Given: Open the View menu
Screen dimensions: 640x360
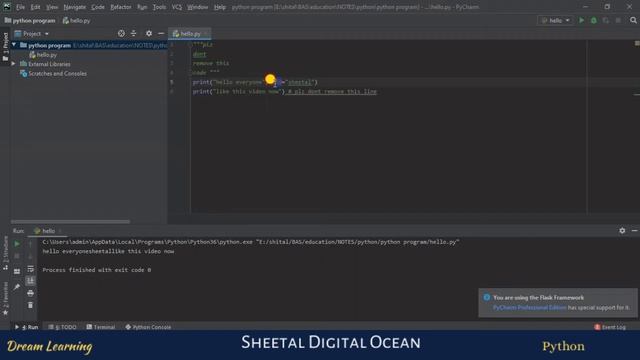Looking at the screenshot, I should pyautogui.click(x=52, y=7).
